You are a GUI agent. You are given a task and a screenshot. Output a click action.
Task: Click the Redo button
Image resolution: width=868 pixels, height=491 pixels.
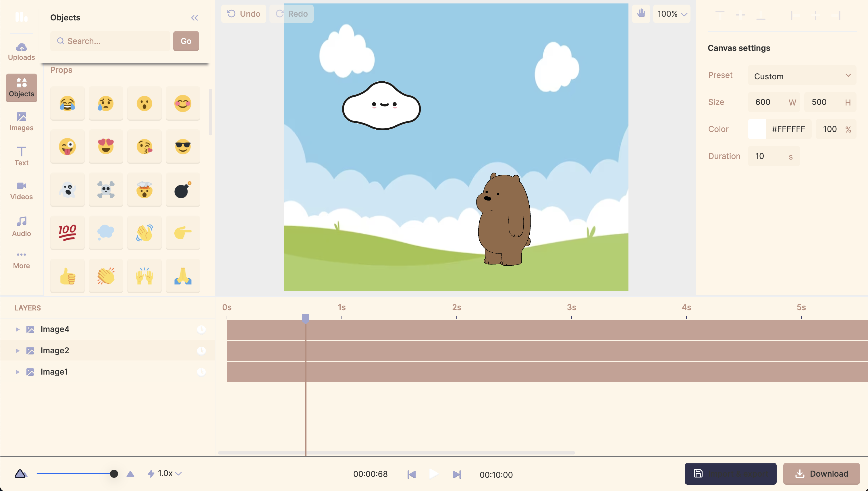pyautogui.click(x=292, y=14)
